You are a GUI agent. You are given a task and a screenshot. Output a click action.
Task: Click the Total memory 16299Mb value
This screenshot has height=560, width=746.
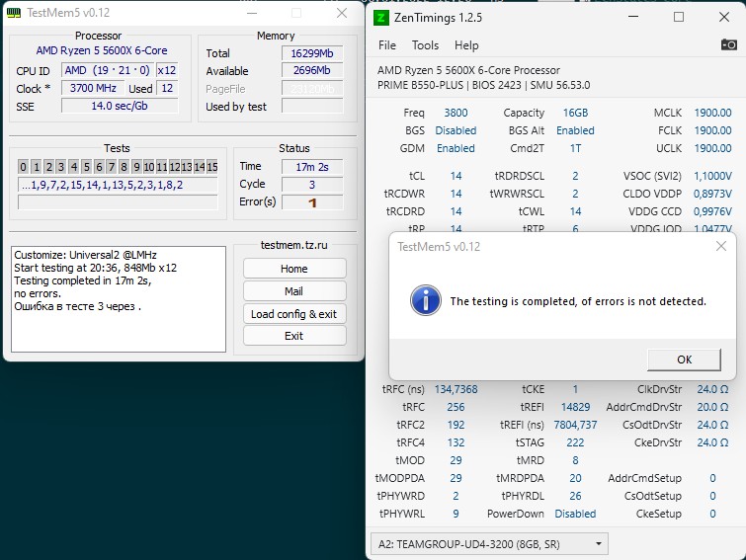pos(312,53)
